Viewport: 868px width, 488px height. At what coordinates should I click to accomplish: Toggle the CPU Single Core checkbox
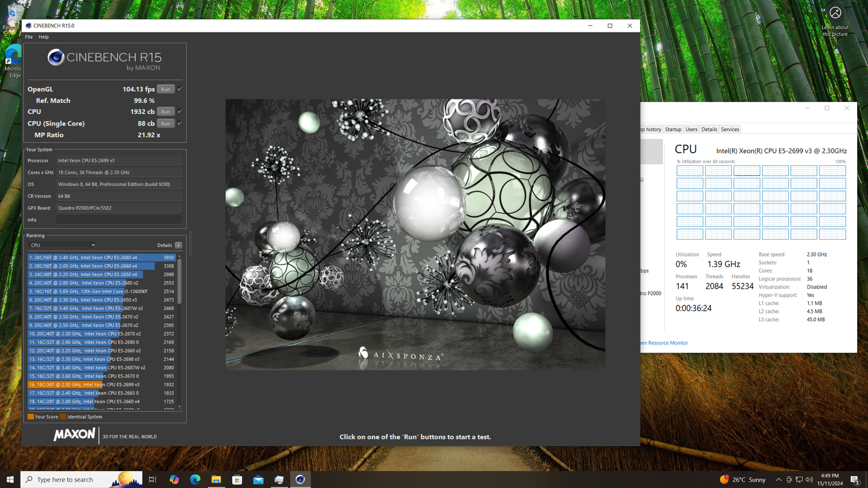(x=180, y=124)
